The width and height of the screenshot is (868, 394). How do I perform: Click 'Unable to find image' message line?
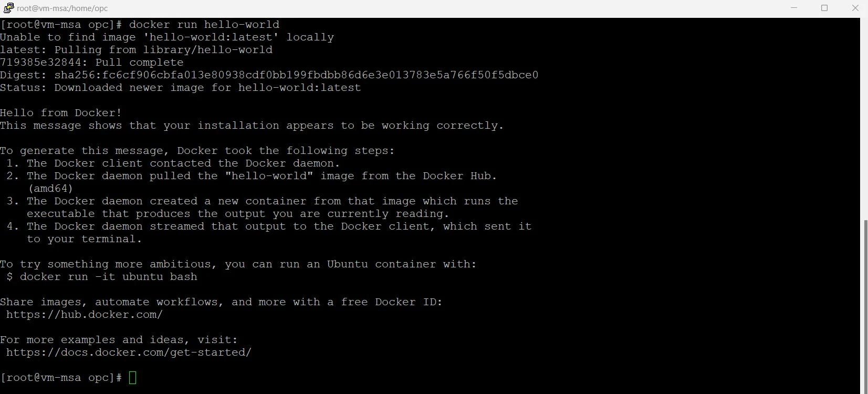[x=167, y=37]
